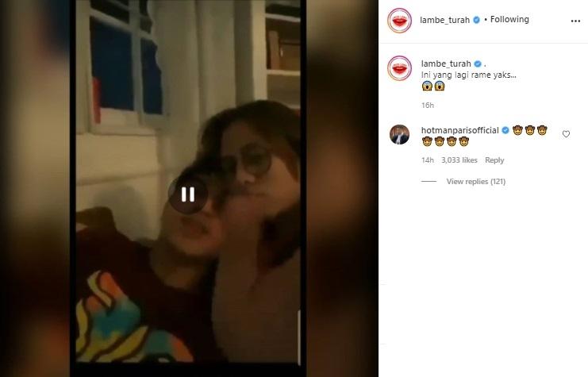This screenshot has height=377, width=588.
Task: Open the 3,033 likes list
Action: [459, 160]
